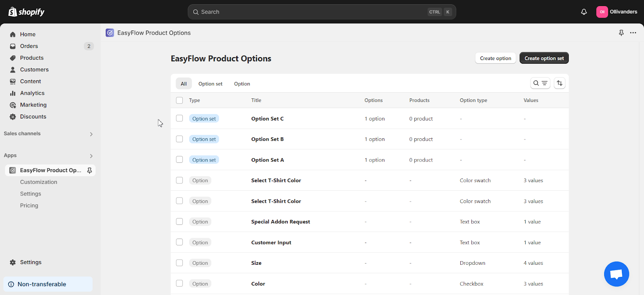Screen dimensions: 644x295
Task: Click the Option badge in Size row
Action: (200, 263)
